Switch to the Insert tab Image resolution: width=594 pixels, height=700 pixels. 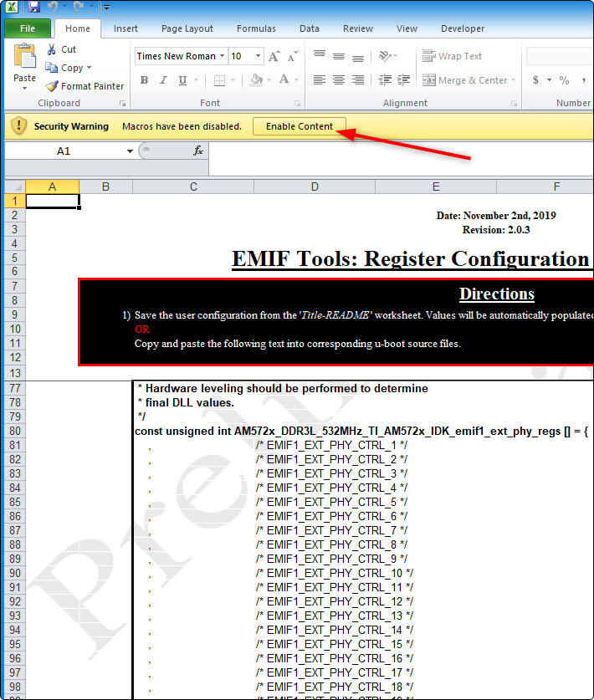tap(125, 28)
